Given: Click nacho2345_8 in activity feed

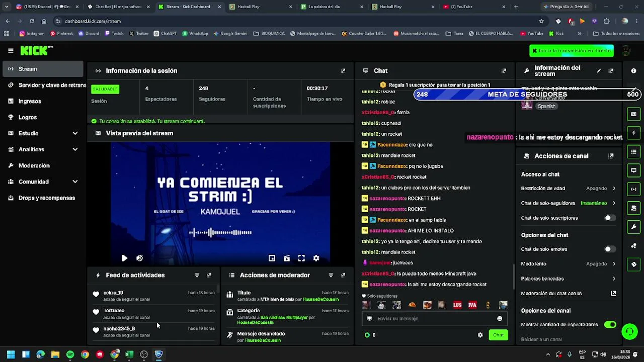Looking at the screenshot, I should (x=119, y=329).
